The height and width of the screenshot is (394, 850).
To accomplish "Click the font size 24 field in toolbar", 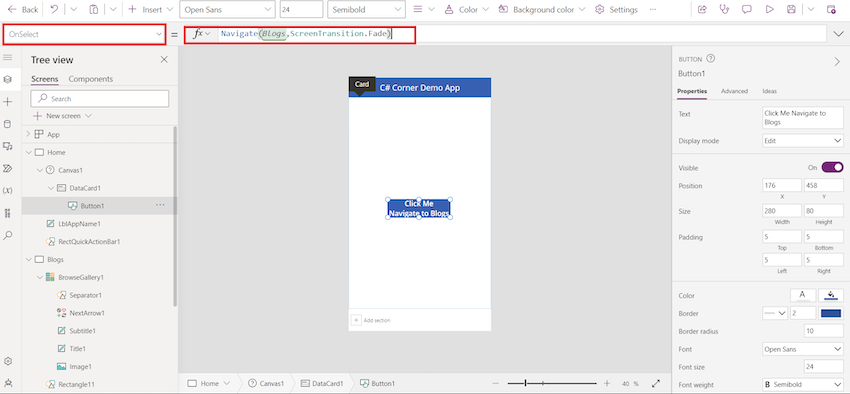I will pos(301,10).
